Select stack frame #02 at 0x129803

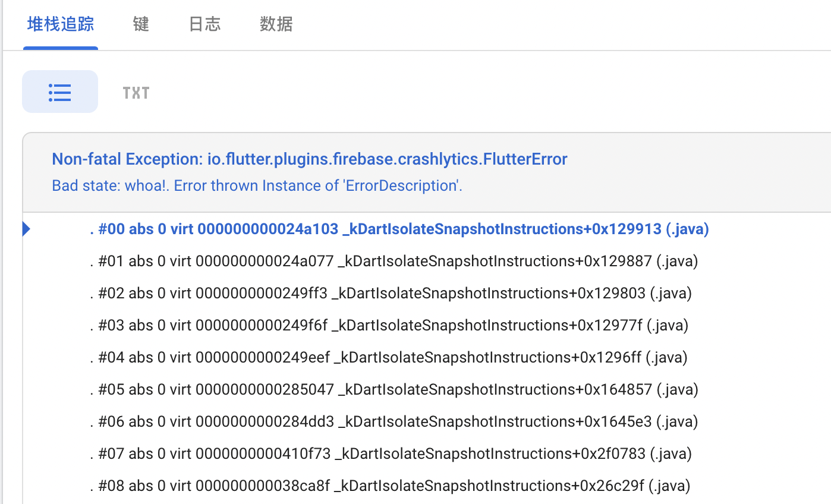point(391,293)
